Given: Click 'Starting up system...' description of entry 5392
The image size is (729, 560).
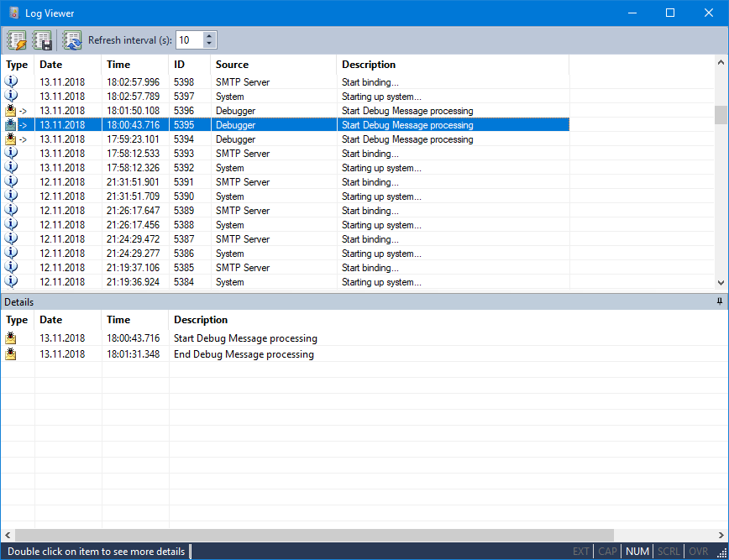Looking at the screenshot, I should (381, 168).
